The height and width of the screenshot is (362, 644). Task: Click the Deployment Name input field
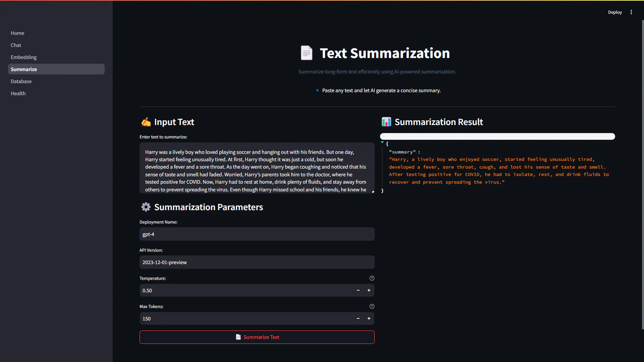[x=257, y=234]
